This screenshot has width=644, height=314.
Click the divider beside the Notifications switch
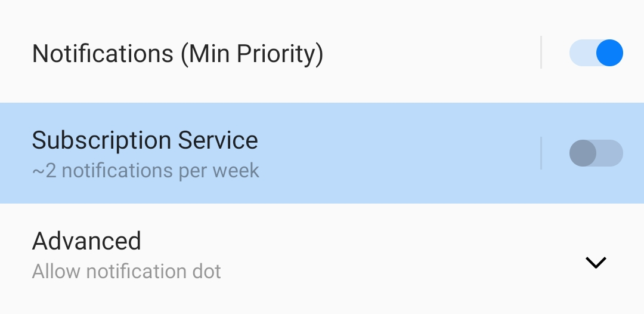pyautogui.click(x=541, y=53)
